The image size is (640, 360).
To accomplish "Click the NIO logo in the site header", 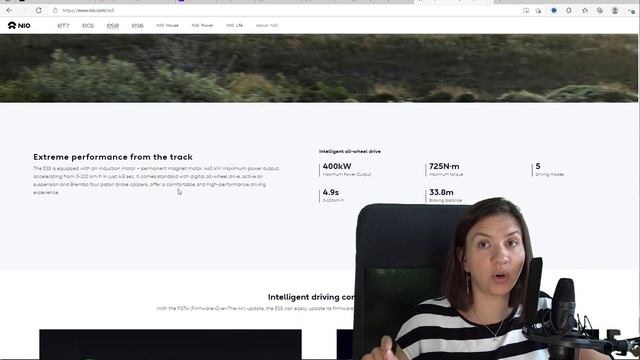I will point(19,25).
